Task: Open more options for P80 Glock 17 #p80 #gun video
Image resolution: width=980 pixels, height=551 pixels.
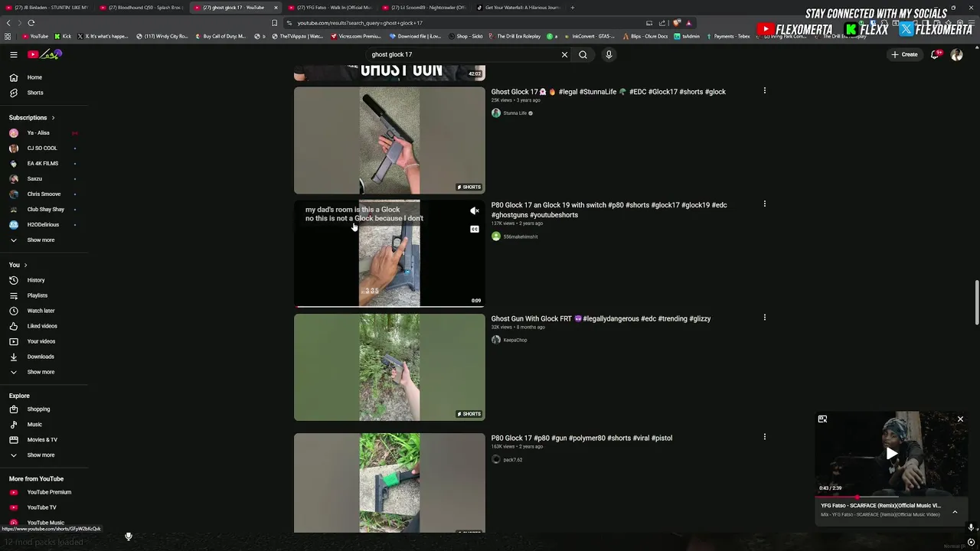Action: [x=764, y=437]
